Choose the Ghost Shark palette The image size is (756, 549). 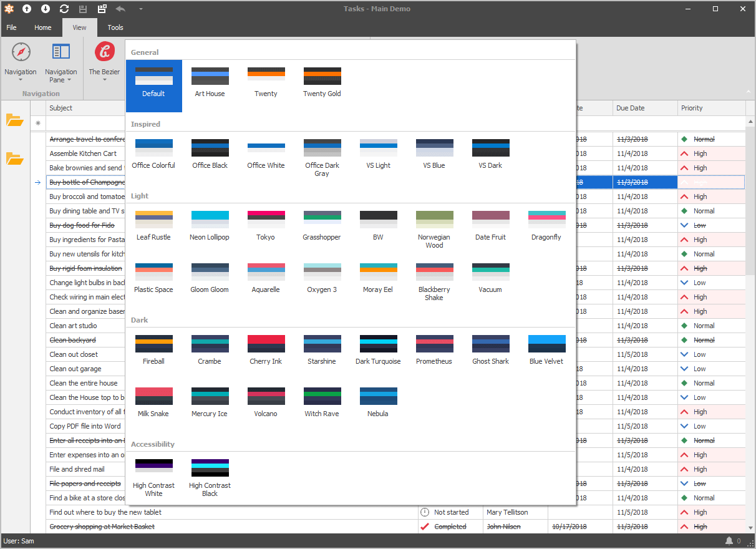click(x=491, y=354)
